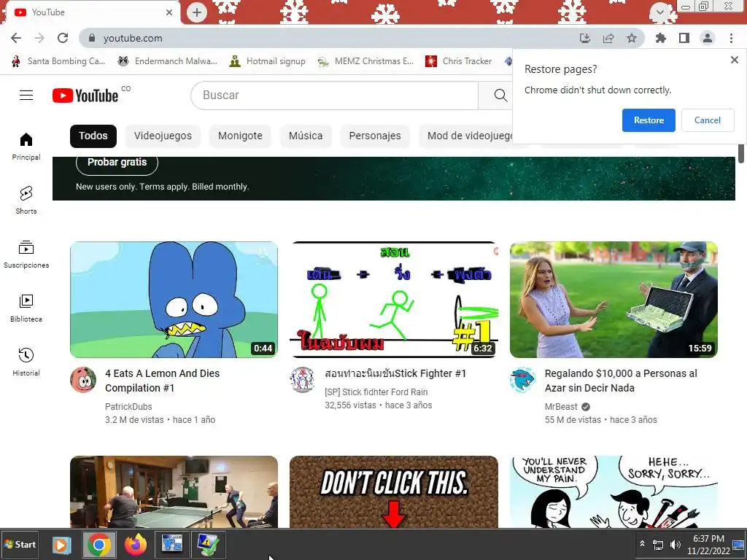Image resolution: width=747 pixels, height=560 pixels.
Task: Open Chrome three-dot menu
Action: pyautogui.click(x=731, y=38)
